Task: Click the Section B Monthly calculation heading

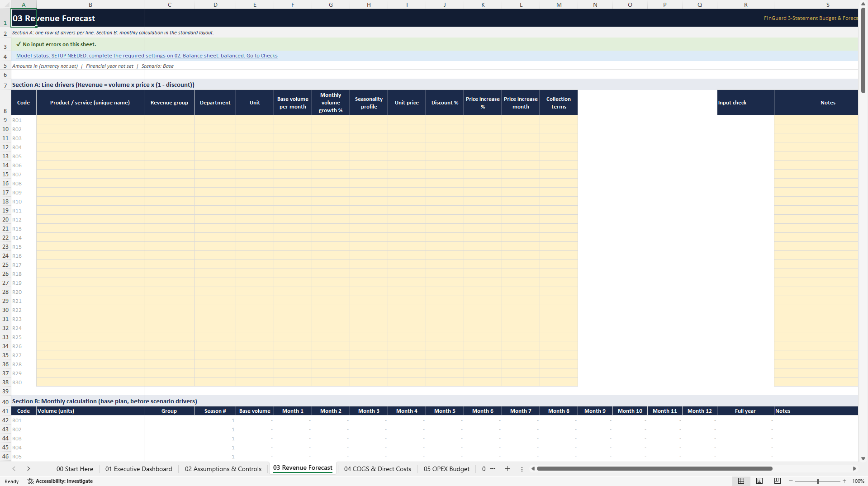Action: (104, 401)
